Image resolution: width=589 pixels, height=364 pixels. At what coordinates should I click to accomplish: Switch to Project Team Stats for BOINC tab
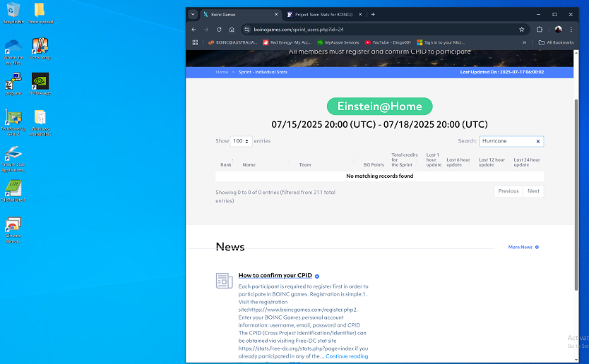pyautogui.click(x=323, y=14)
